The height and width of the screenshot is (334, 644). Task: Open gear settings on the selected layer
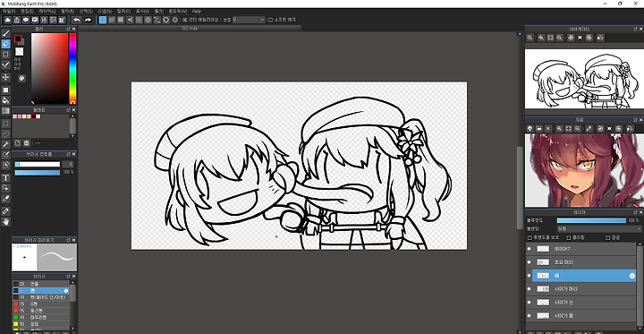click(x=632, y=276)
